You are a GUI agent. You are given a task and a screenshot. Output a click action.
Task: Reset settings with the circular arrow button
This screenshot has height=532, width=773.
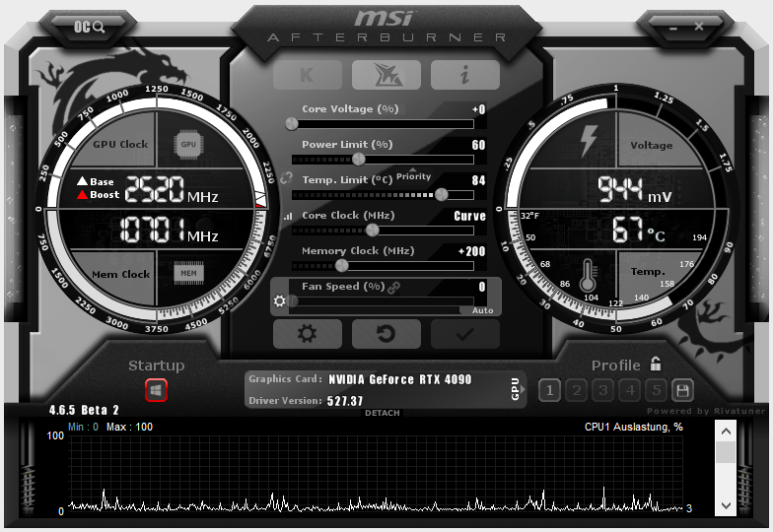(x=386, y=334)
